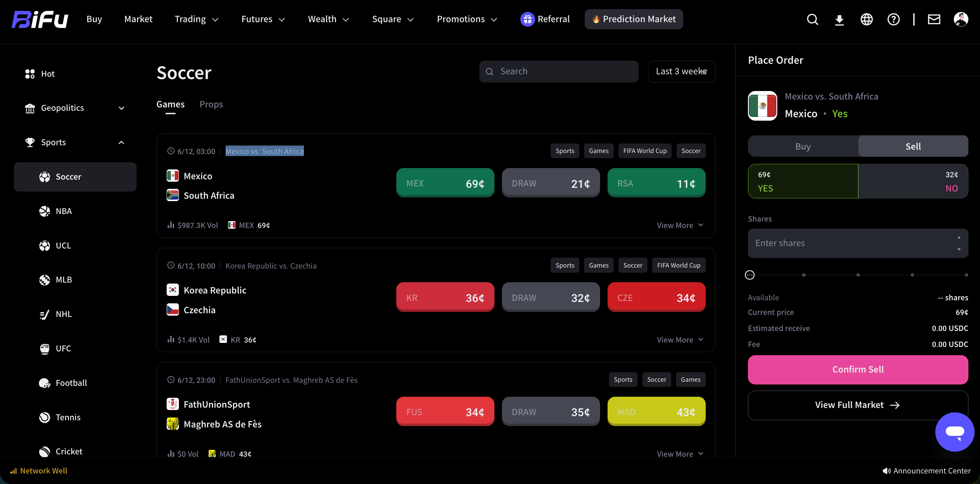Click the Mexico flag thumbnail in Place Order
The height and width of the screenshot is (484, 980).
click(x=762, y=105)
